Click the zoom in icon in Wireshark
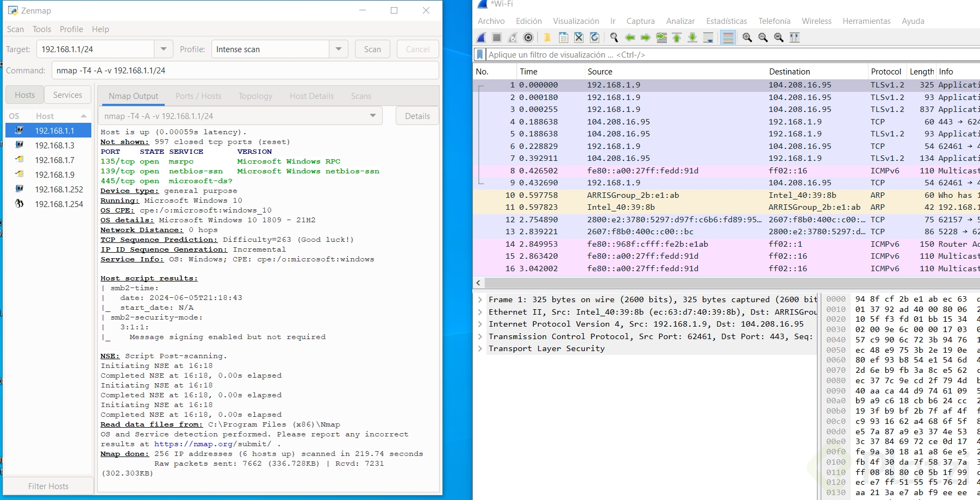Image resolution: width=980 pixels, height=500 pixels. [x=747, y=37]
